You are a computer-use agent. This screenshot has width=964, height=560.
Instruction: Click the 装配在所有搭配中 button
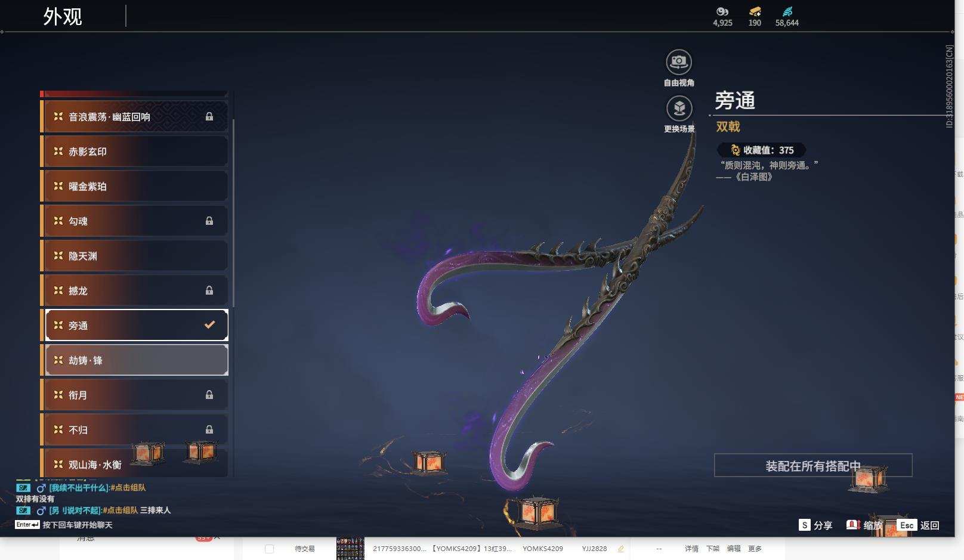[x=813, y=465]
